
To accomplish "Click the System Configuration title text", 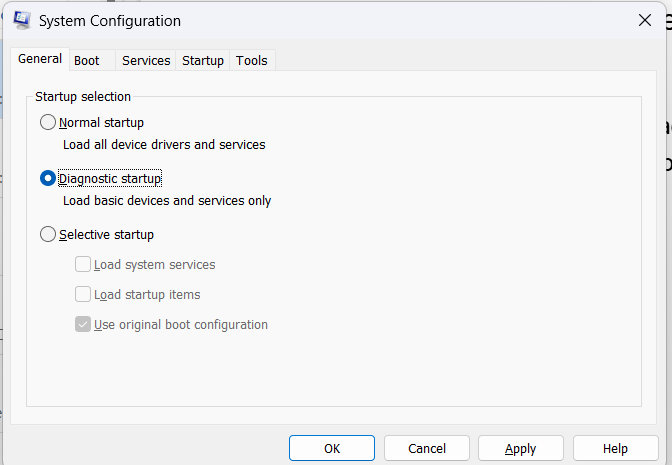I will (110, 21).
